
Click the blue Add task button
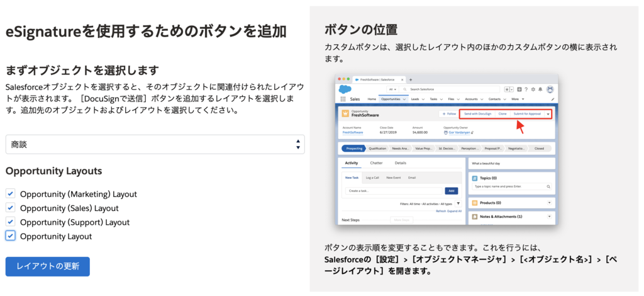click(x=452, y=191)
